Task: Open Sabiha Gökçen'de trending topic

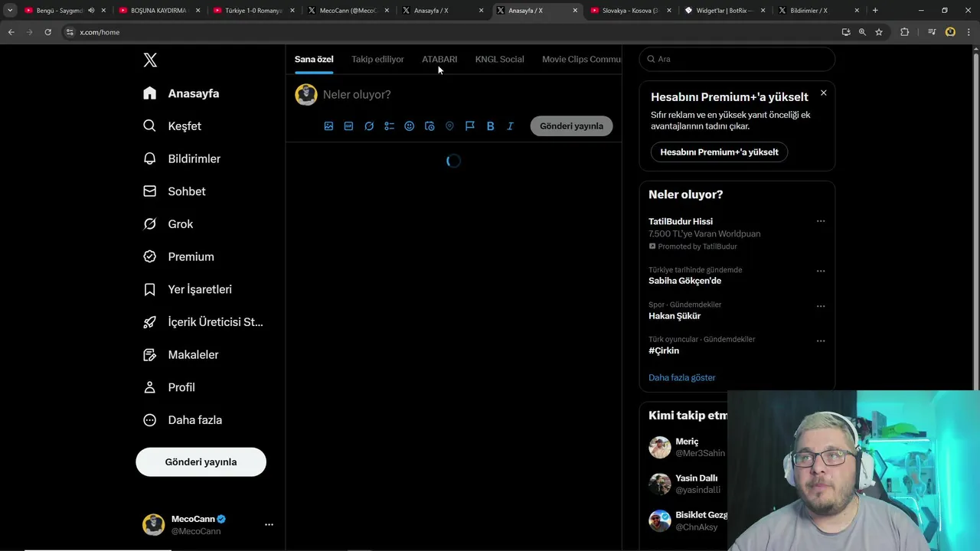Action: click(x=684, y=281)
